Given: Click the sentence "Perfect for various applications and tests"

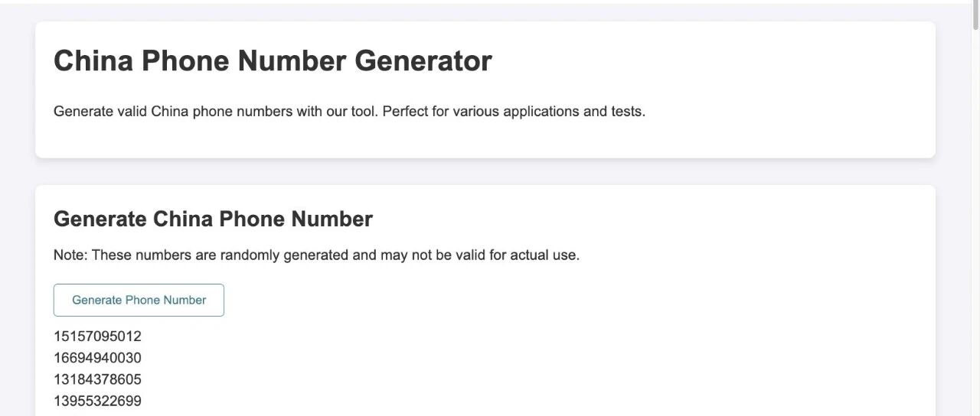Looking at the screenshot, I should (513, 112).
